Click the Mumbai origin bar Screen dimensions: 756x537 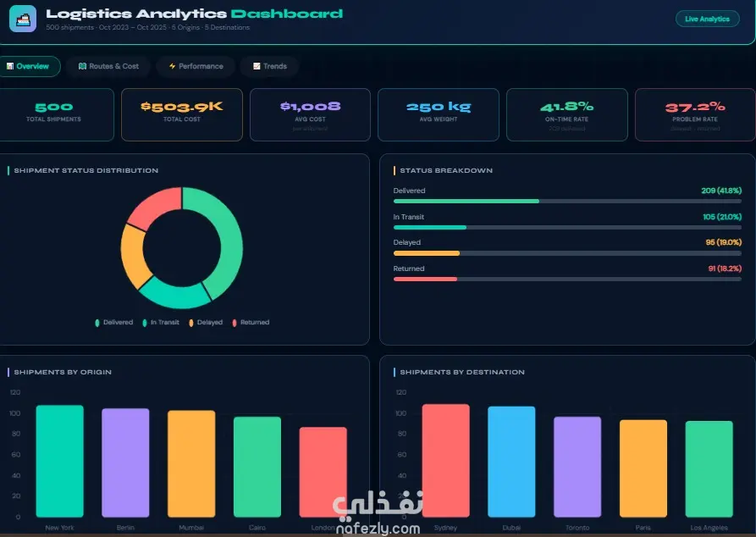[191, 463]
